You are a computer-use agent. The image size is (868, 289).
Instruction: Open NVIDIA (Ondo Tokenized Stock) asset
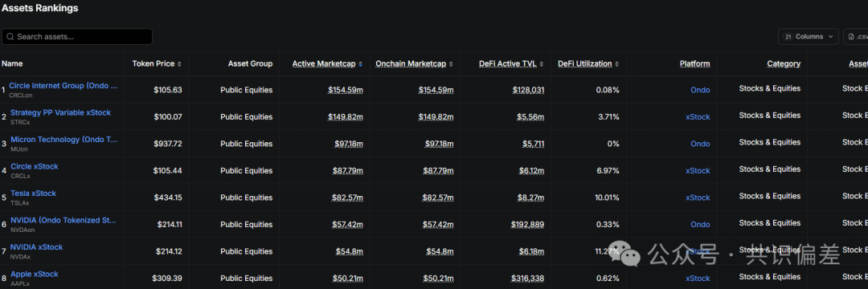tap(63, 220)
